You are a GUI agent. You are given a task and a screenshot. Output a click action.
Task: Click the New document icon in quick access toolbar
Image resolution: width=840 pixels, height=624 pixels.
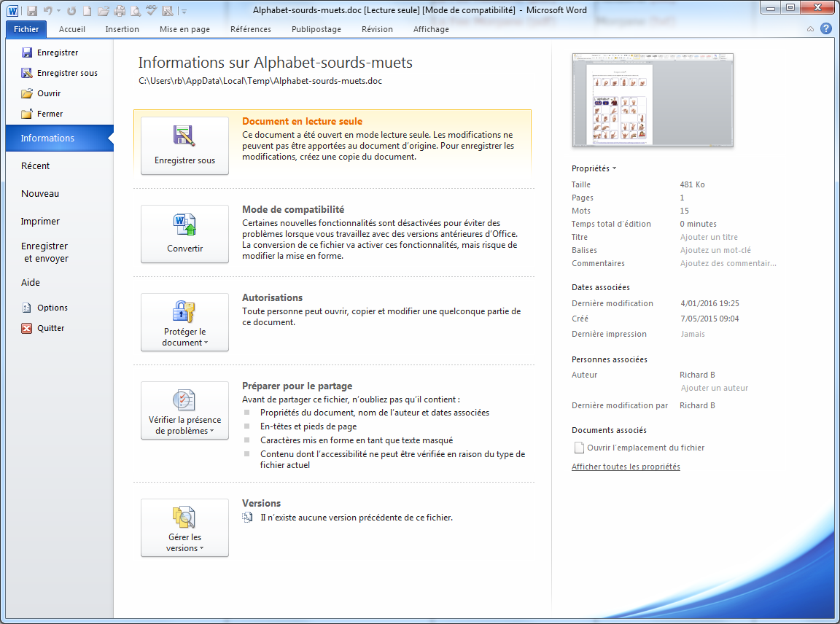click(x=87, y=11)
